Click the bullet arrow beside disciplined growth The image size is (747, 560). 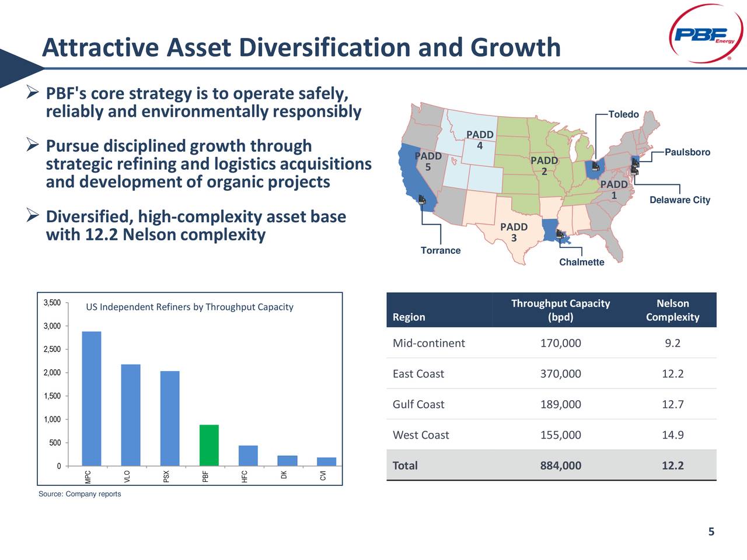coord(33,144)
